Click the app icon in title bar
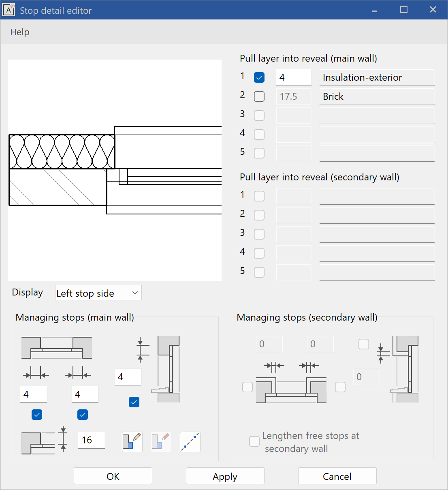Screen dimensions: 448x490 click(x=9, y=10)
